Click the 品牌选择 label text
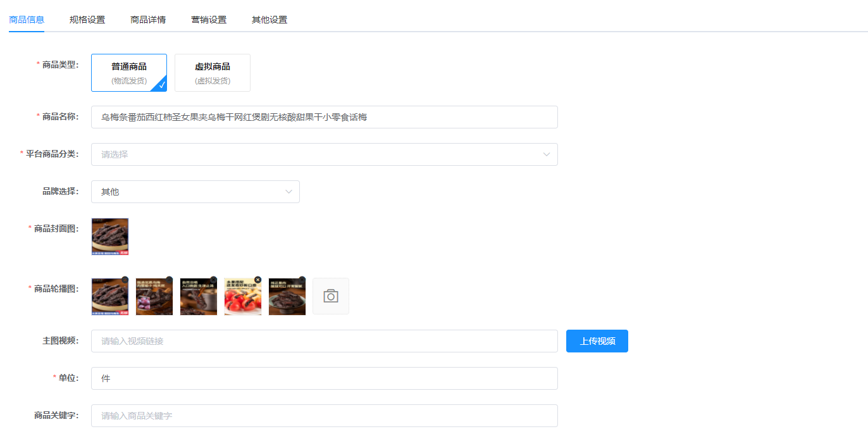Viewport: 868px width, 429px height. click(61, 191)
